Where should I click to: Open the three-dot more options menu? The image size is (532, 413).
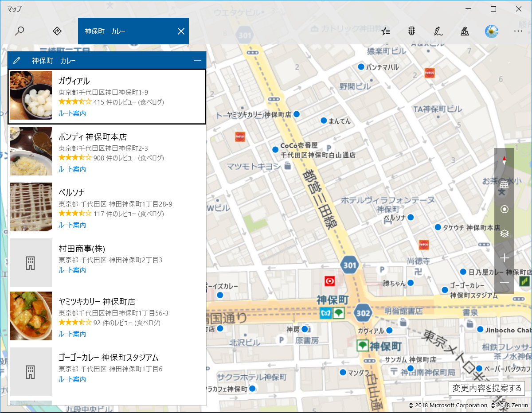[x=518, y=31]
